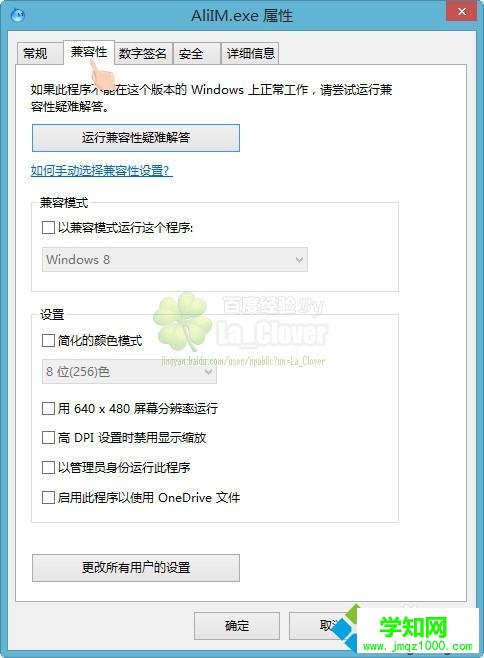Check 用 640 x 480 屏幕分辨率运行
The width and height of the screenshot is (484, 658).
tap(49, 408)
